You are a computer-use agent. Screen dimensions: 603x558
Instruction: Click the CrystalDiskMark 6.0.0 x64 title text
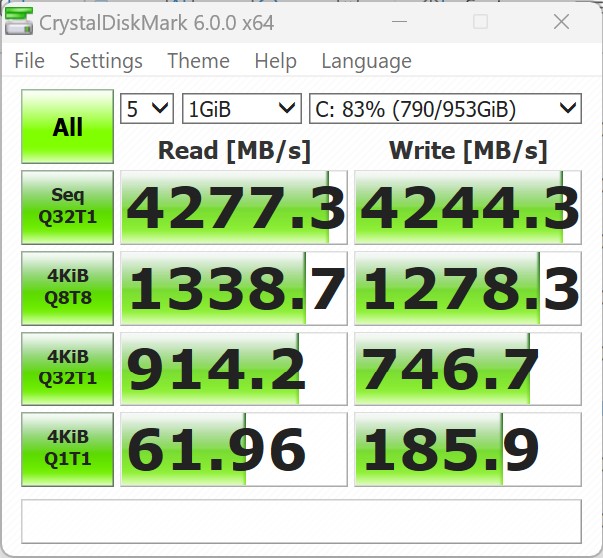(157, 23)
